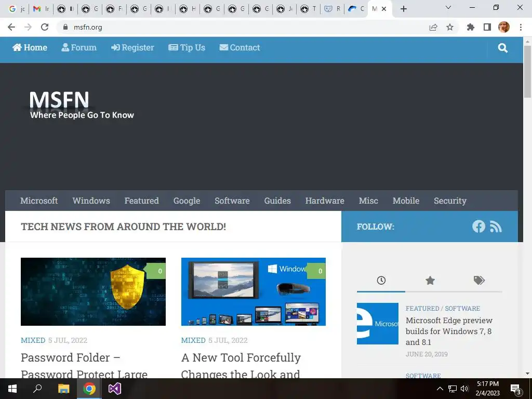Open the Microsoft category menu
Image resolution: width=532 pixels, height=399 pixels.
click(x=39, y=201)
